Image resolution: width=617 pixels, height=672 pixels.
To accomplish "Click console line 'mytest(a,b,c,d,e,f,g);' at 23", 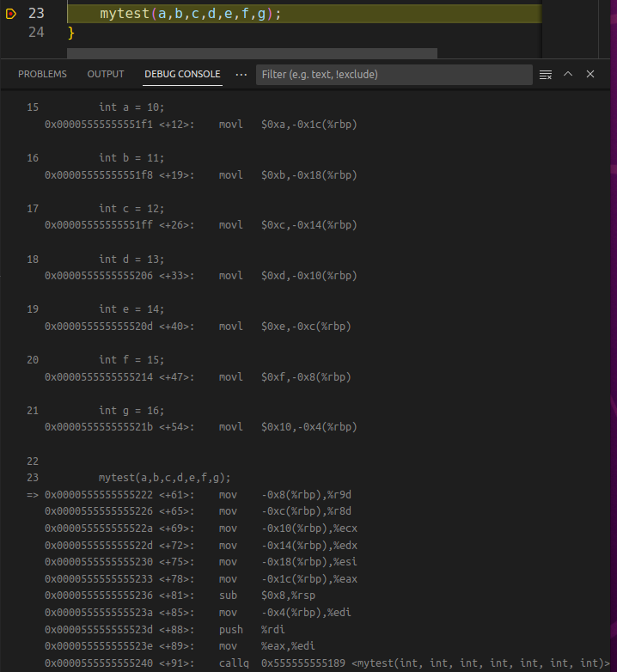I will point(164,478).
